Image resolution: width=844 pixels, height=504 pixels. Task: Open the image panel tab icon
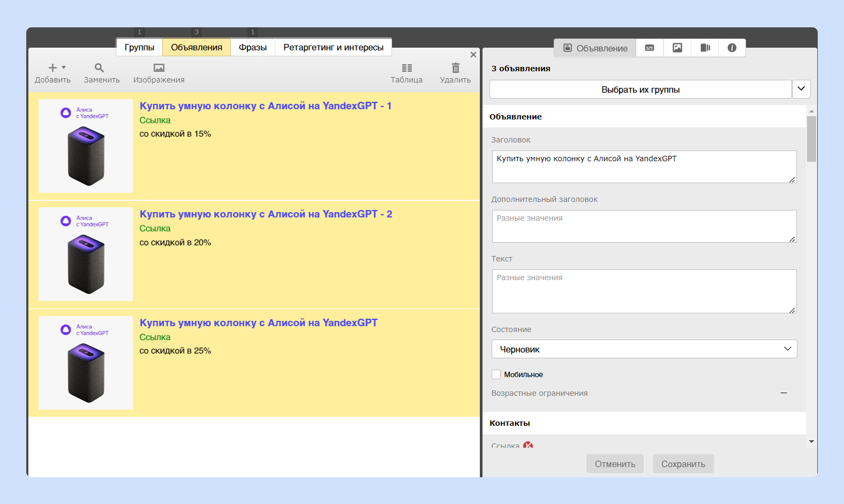tap(677, 48)
